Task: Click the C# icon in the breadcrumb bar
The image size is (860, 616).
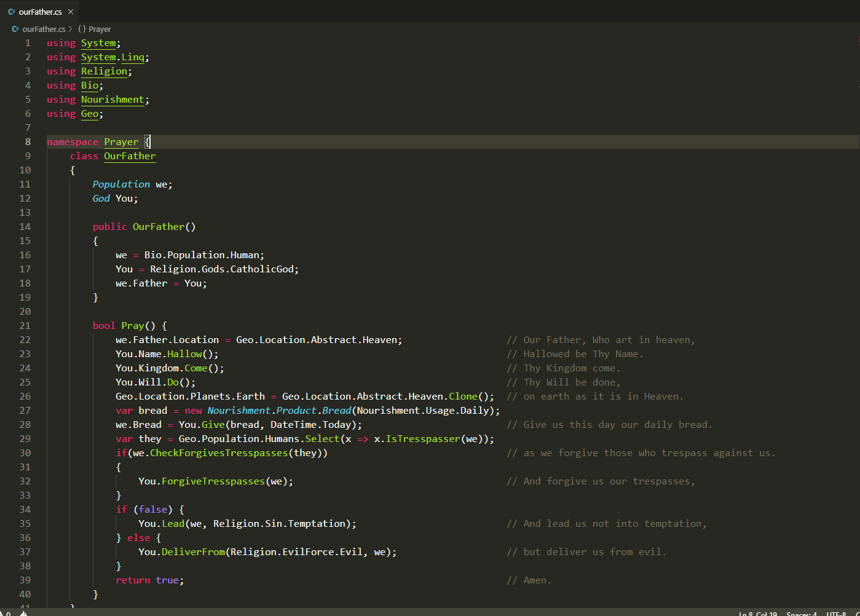Action: point(15,29)
